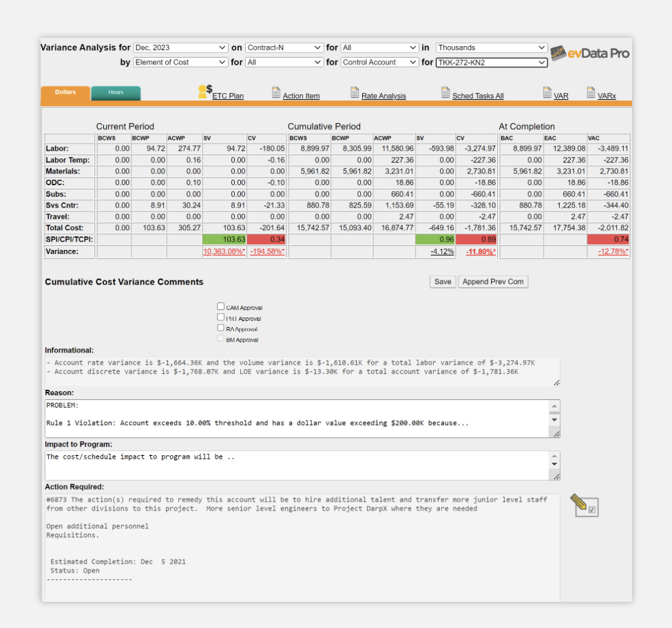Viewport: 672px width, 628px height.
Task: Click the Save button
Action: click(x=443, y=282)
